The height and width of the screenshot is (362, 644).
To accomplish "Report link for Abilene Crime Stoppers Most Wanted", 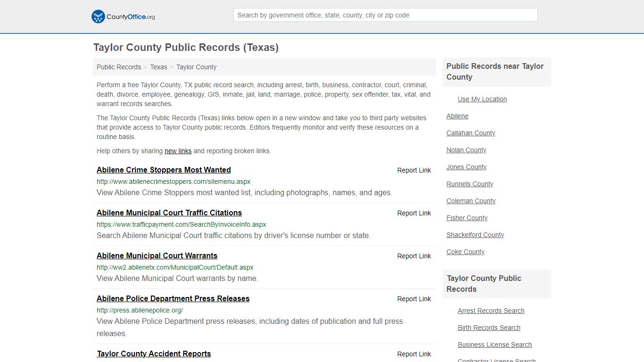I will click(414, 170).
